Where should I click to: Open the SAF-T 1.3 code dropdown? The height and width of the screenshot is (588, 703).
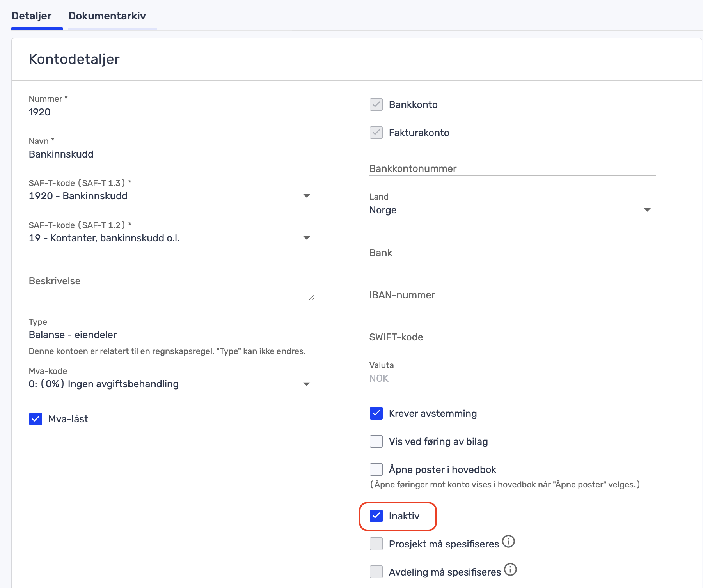[307, 196]
